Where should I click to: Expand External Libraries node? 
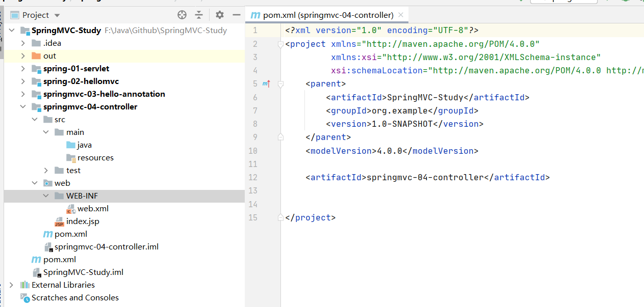coord(11,285)
